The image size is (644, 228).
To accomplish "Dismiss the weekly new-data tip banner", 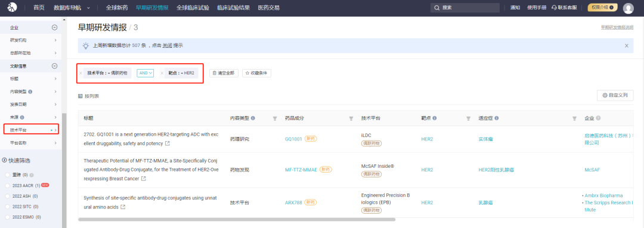I will pyautogui.click(x=626, y=46).
